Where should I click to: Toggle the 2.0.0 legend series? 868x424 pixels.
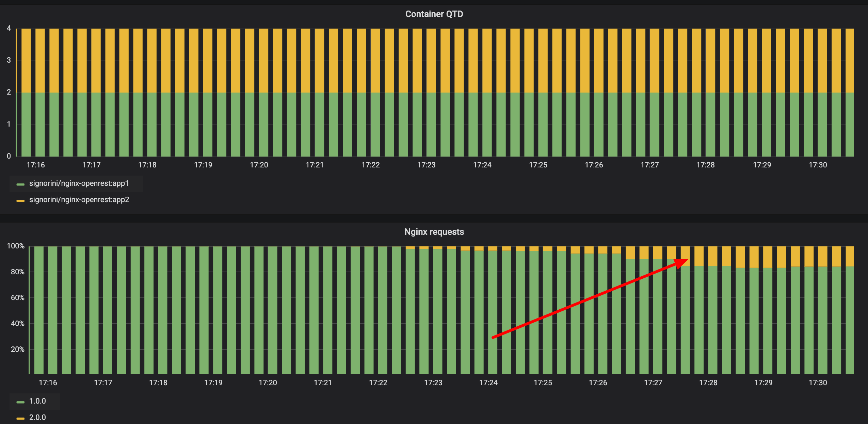click(x=37, y=418)
